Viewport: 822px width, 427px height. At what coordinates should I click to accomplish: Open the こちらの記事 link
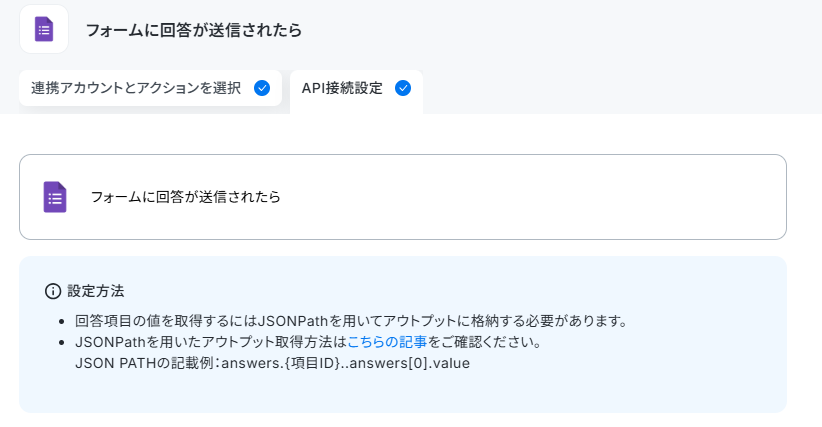coord(387,342)
